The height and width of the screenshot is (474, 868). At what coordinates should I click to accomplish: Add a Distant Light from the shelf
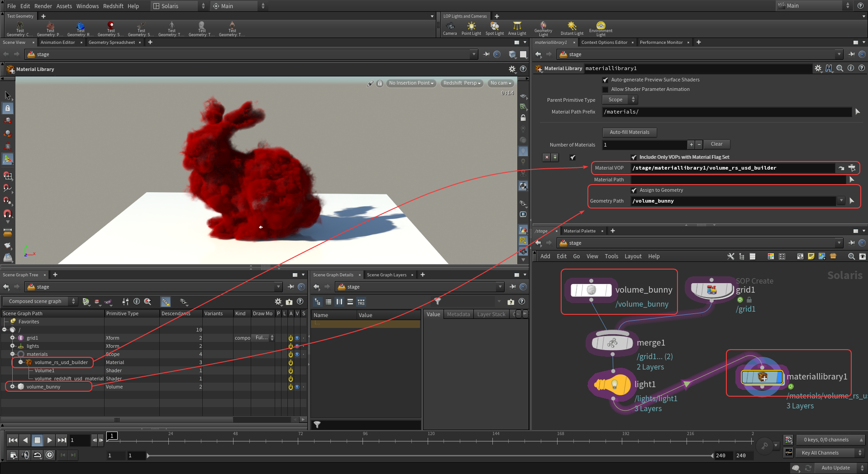[572, 28]
